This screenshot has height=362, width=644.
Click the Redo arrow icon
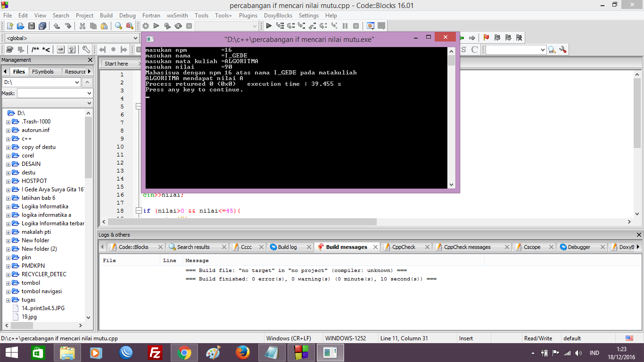(x=68, y=26)
